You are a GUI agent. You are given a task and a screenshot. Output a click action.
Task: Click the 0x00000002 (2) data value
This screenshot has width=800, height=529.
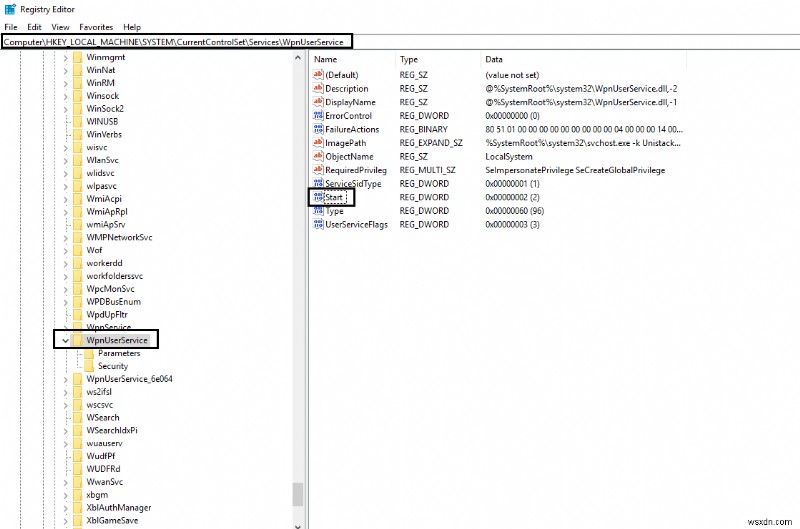point(512,197)
